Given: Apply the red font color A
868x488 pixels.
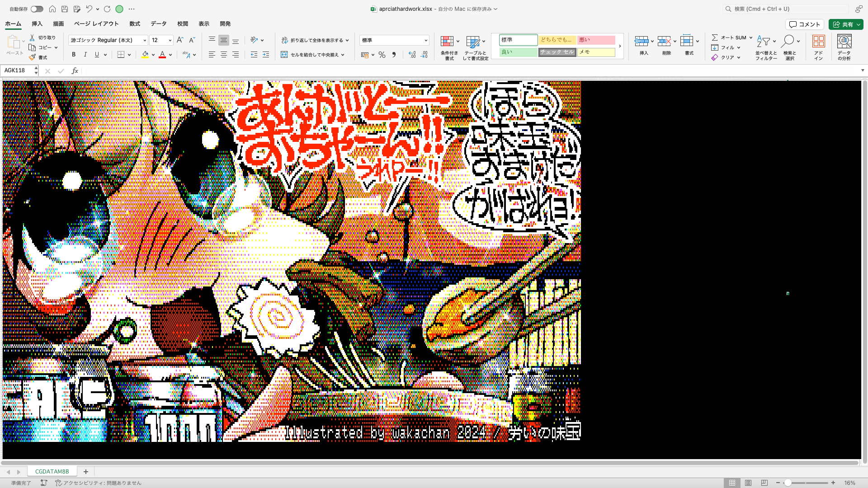Looking at the screenshot, I should coord(162,55).
